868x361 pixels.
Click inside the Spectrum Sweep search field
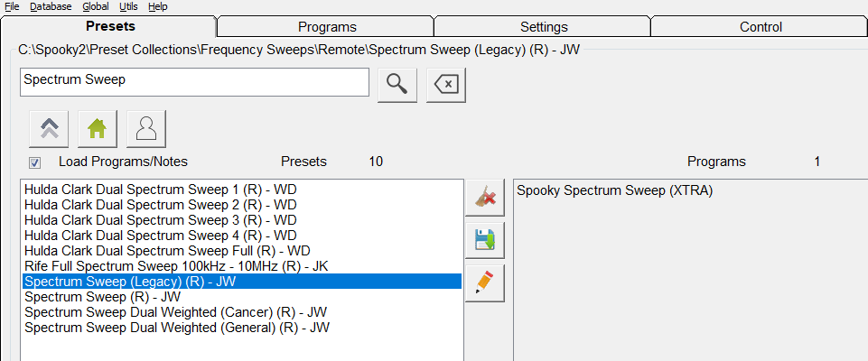(x=194, y=81)
